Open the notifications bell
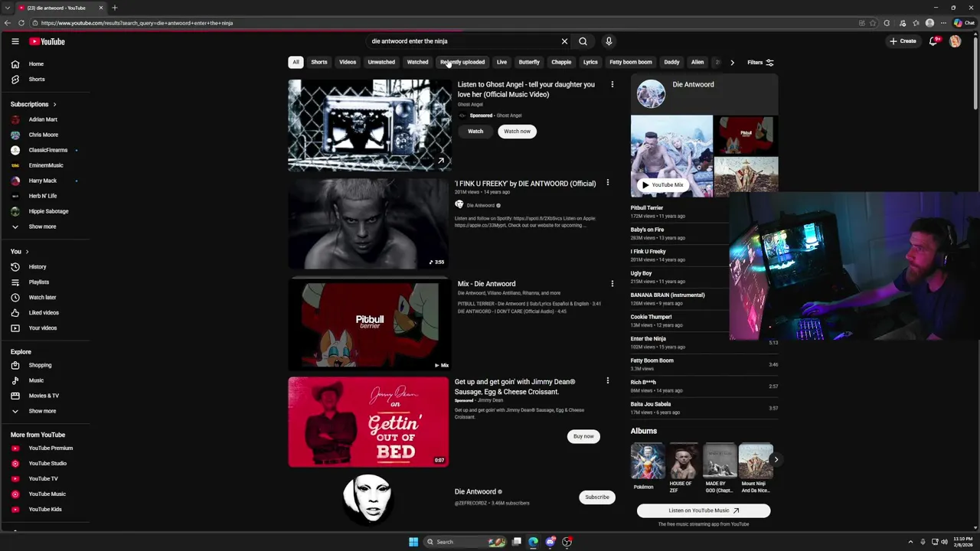 coord(933,41)
